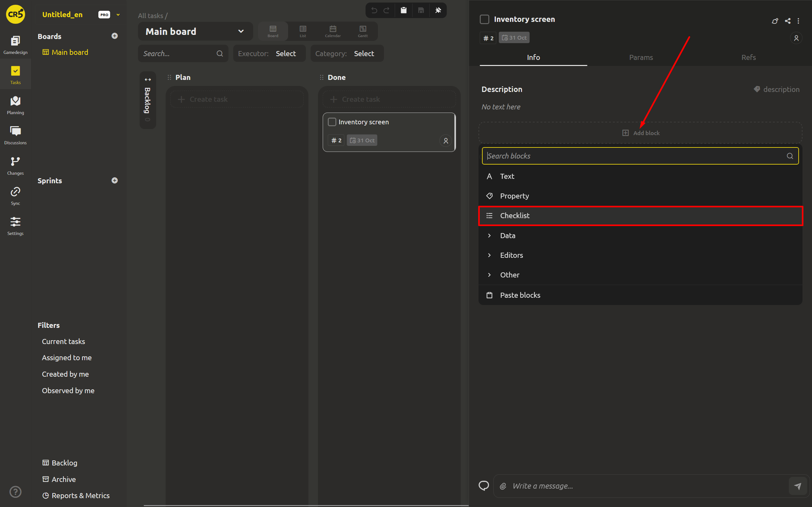The height and width of the screenshot is (507, 812).
Task: Toggle the Inventory screen checkbox in detail panel
Action: coord(485,19)
